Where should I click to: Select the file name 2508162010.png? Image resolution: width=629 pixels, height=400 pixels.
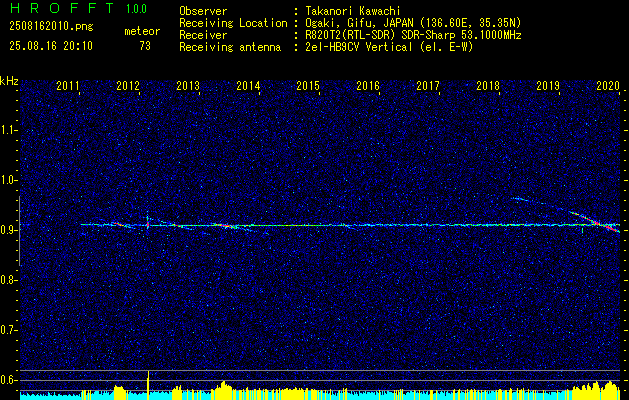(51, 27)
